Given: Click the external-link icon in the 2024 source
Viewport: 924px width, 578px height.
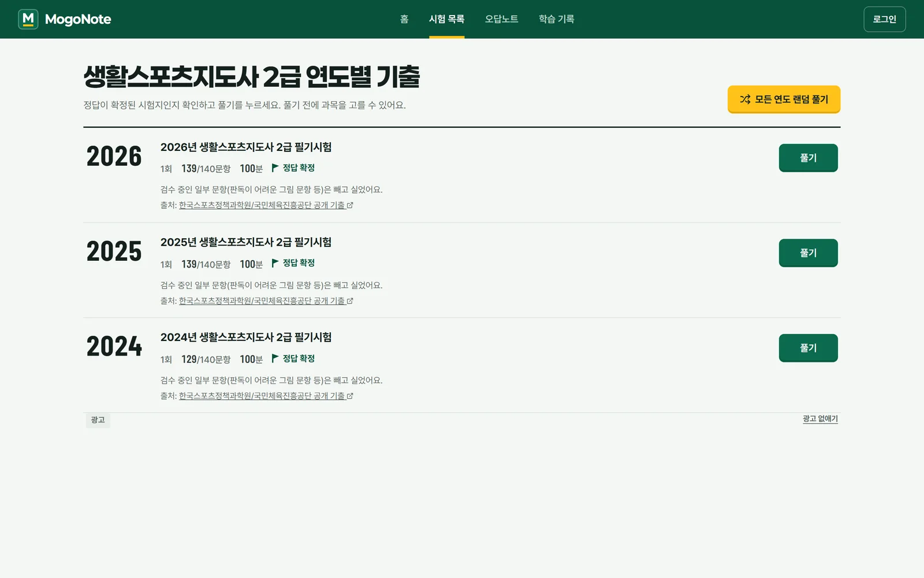Looking at the screenshot, I should (x=350, y=396).
